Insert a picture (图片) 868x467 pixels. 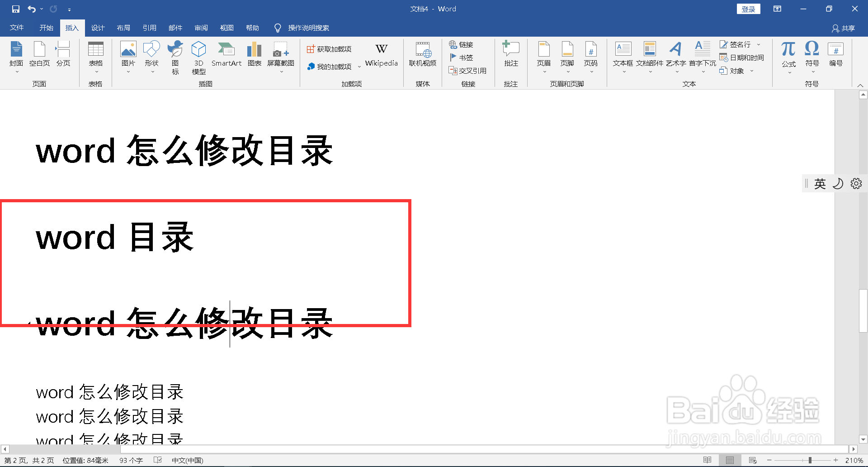pos(128,57)
